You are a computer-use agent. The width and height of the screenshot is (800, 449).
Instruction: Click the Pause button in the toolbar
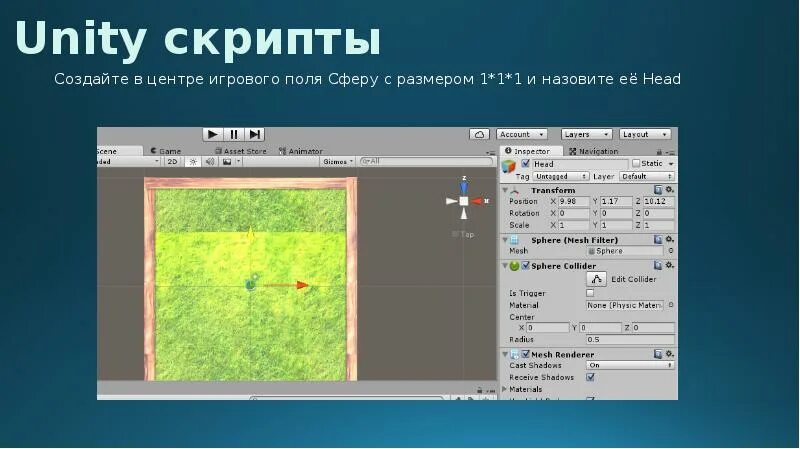pos(234,134)
